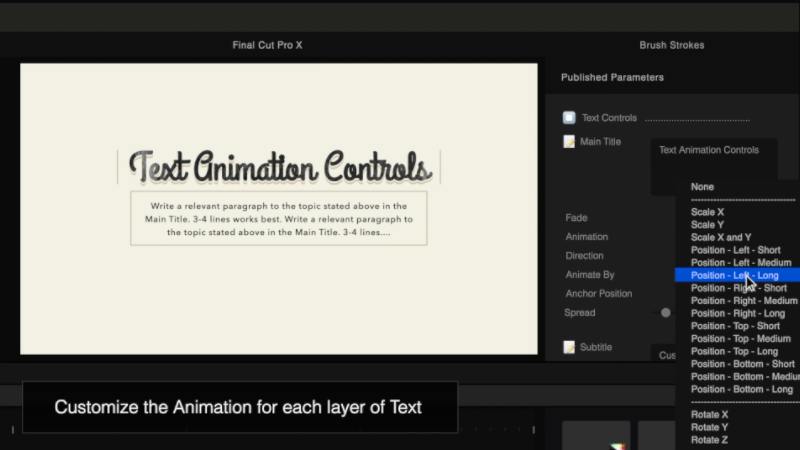800x450 pixels.
Task: Click the Fade parameter label
Action: tap(576, 218)
